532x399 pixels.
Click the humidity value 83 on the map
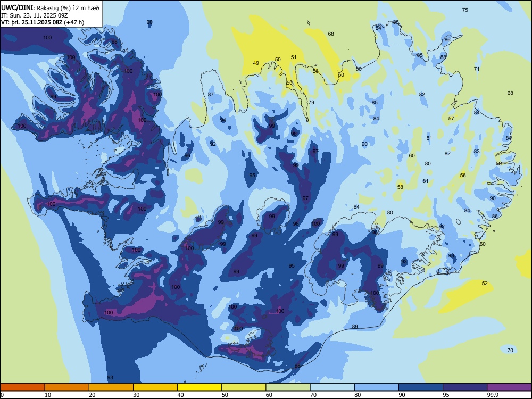tap(477, 151)
